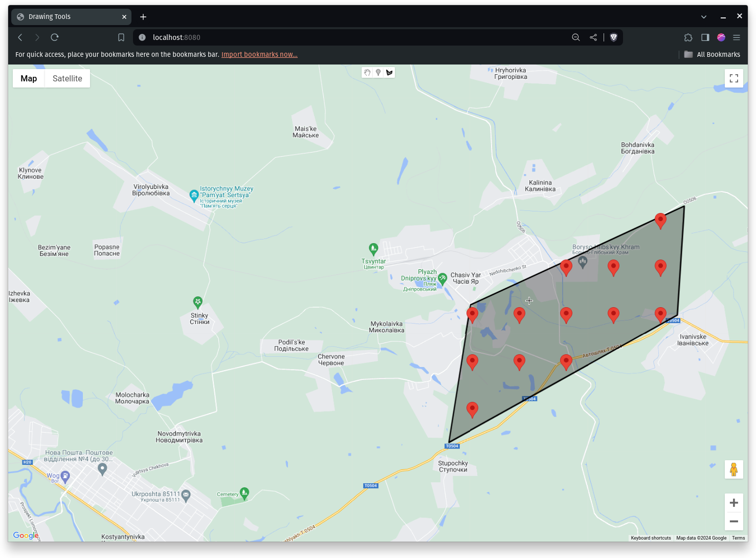Image resolution: width=756 pixels, height=558 pixels.
Task: Open the page zoom magnifier icon
Action: (x=576, y=37)
